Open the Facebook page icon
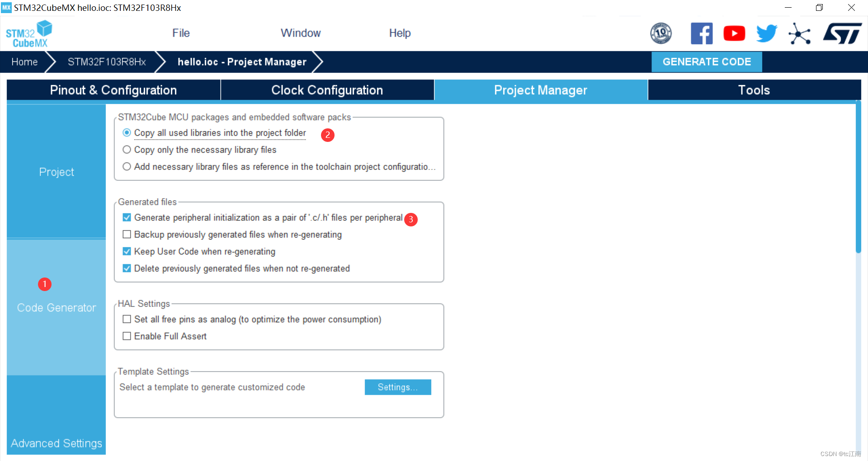Viewport: 868px width, 461px height. [x=702, y=33]
